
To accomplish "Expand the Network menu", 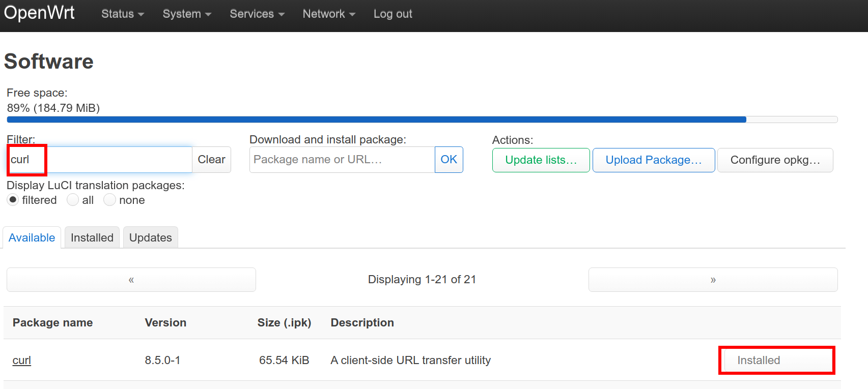I will (x=328, y=14).
